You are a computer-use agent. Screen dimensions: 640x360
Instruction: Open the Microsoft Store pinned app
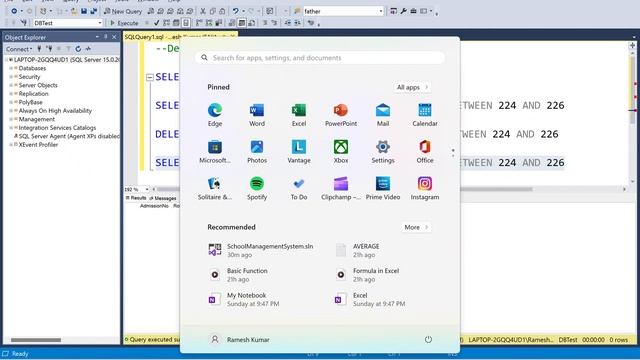coord(215,151)
